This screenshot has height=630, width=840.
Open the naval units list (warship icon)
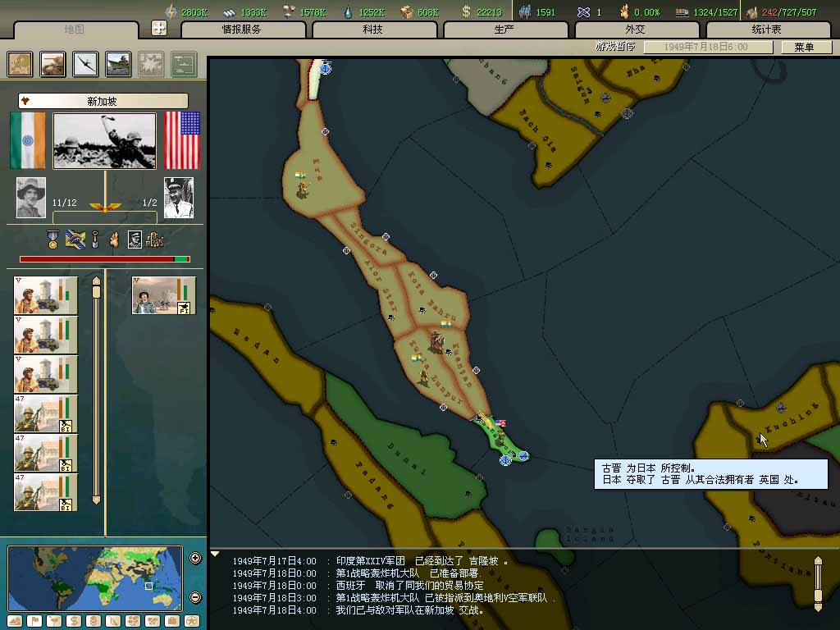pyautogui.click(x=118, y=64)
